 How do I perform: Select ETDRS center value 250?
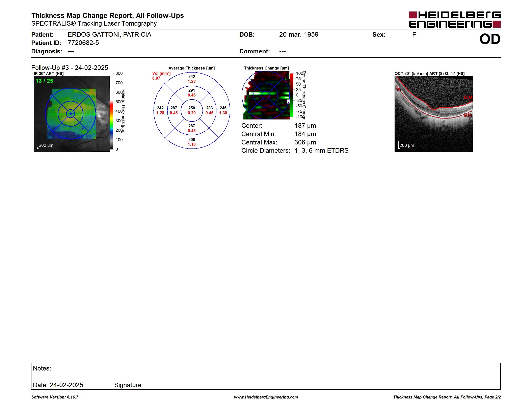click(x=192, y=108)
